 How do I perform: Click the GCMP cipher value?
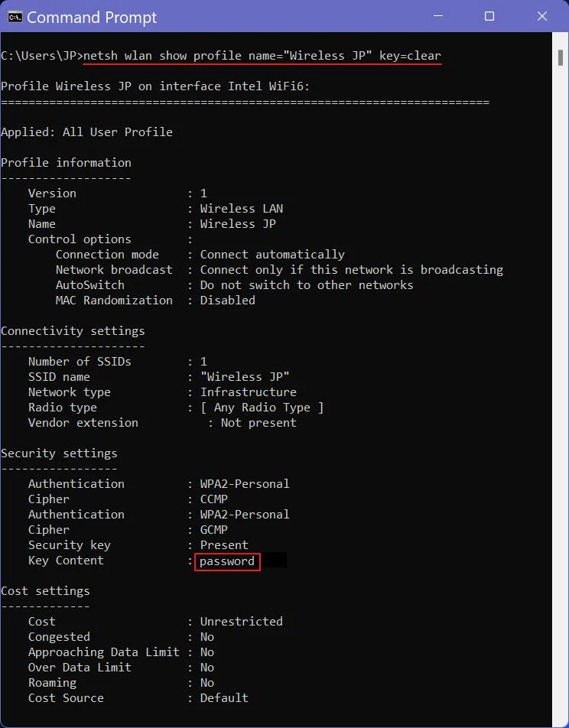tap(213, 530)
